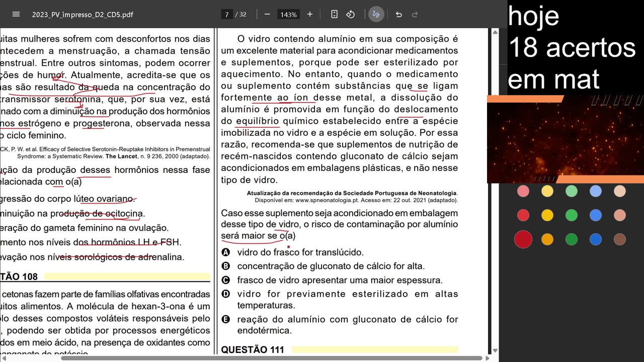Select the large dark red selected swatch
This screenshot has height=362, width=644.
(523, 239)
